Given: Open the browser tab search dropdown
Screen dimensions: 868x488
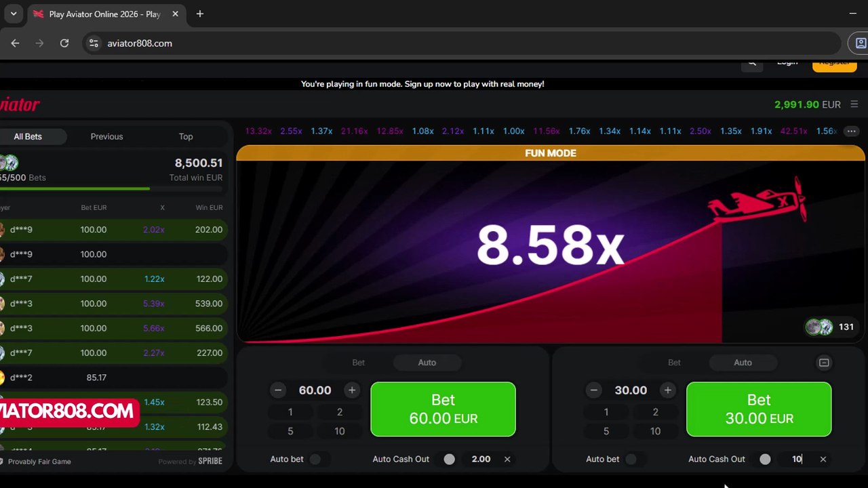Looking at the screenshot, I should tap(13, 14).
